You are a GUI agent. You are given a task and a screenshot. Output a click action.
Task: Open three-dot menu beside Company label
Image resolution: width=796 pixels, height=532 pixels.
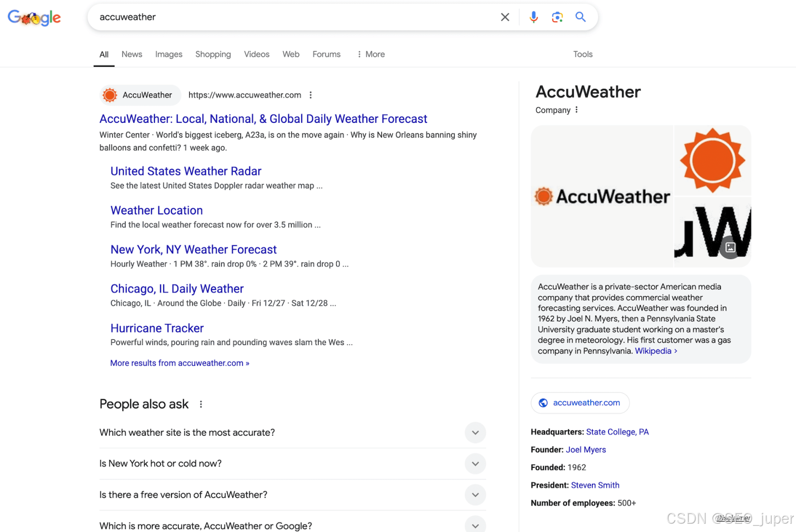576,110
